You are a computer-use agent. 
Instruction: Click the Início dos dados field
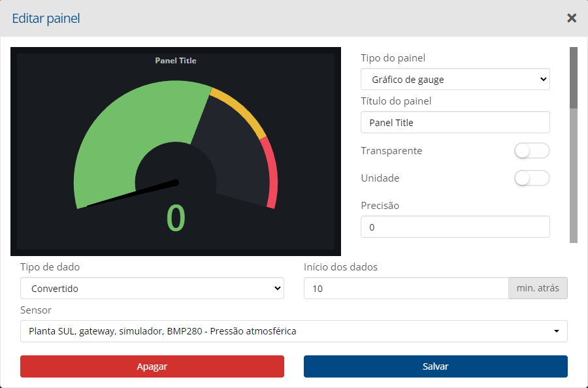(406, 288)
